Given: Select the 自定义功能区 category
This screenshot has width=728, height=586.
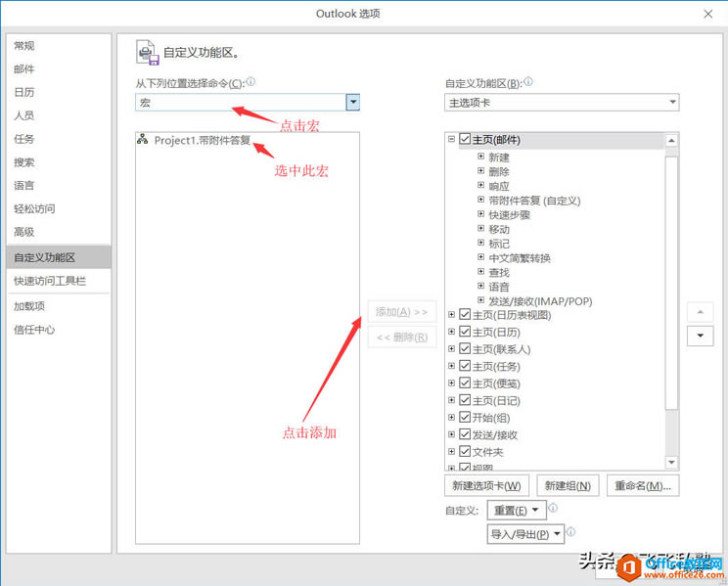Looking at the screenshot, I should 59,257.
